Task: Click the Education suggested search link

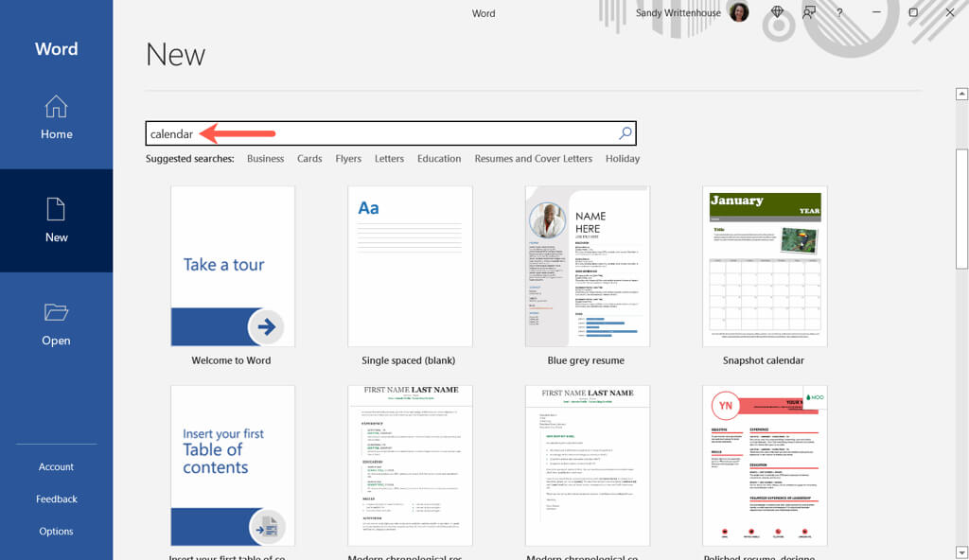Action: click(439, 158)
